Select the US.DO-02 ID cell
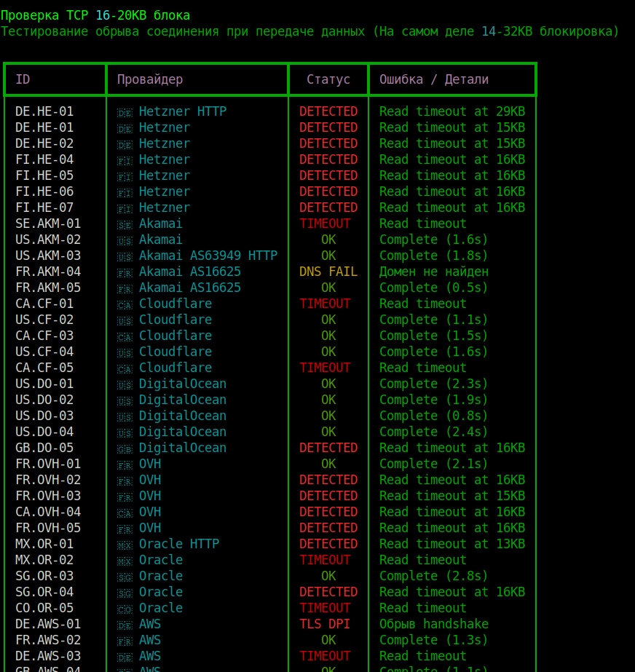Image resolution: width=635 pixels, height=672 pixels. [44, 400]
